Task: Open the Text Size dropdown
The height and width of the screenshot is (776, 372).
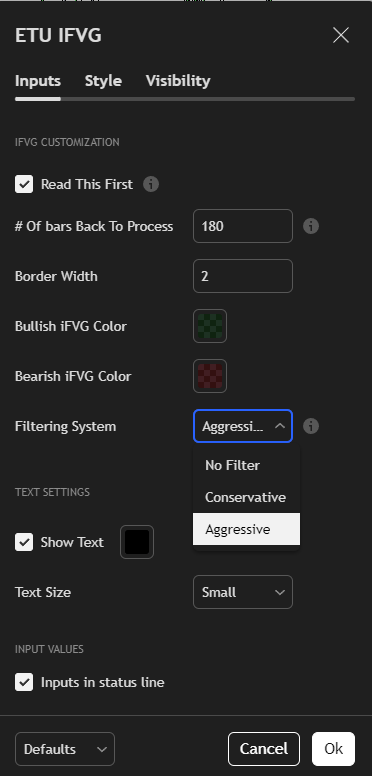Action: [243, 592]
